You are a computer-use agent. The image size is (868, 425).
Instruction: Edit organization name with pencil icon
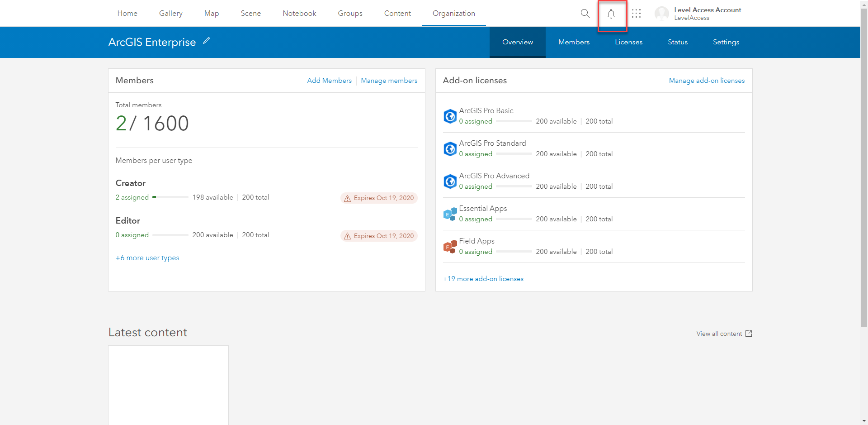(207, 41)
